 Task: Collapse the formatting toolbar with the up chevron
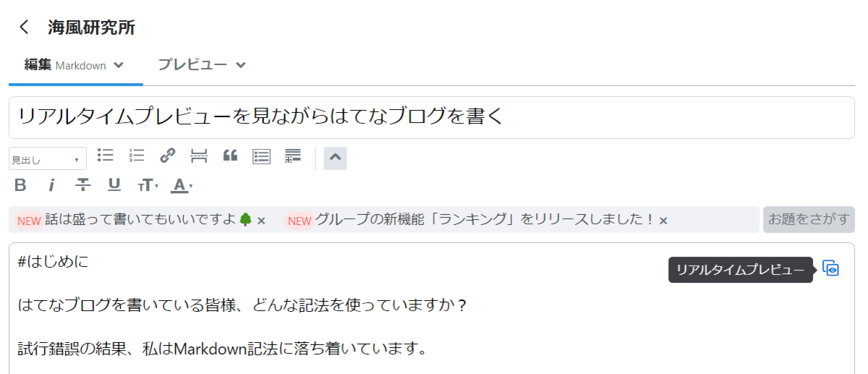tap(335, 158)
